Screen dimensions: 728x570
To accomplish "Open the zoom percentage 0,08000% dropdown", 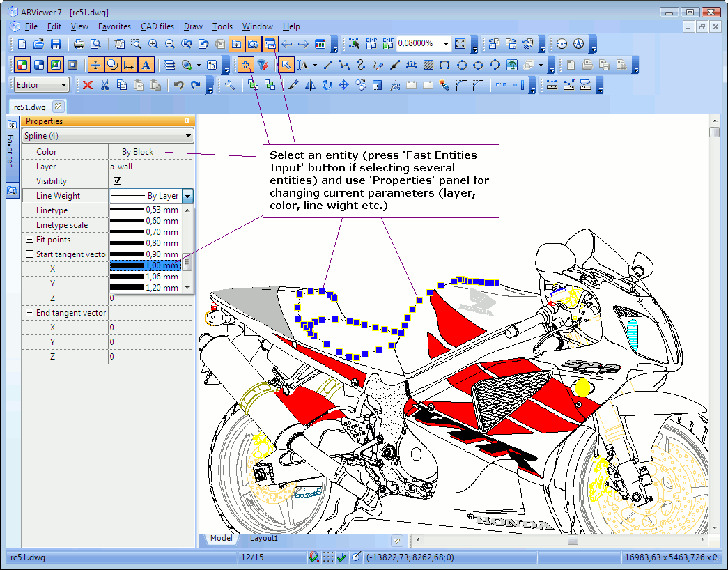I will (x=446, y=44).
